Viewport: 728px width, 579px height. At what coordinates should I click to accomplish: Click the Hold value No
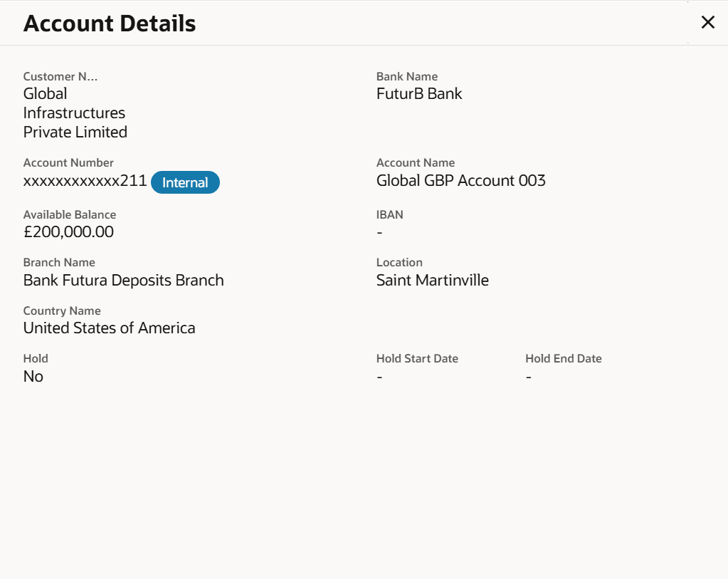[x=33, y=377]
